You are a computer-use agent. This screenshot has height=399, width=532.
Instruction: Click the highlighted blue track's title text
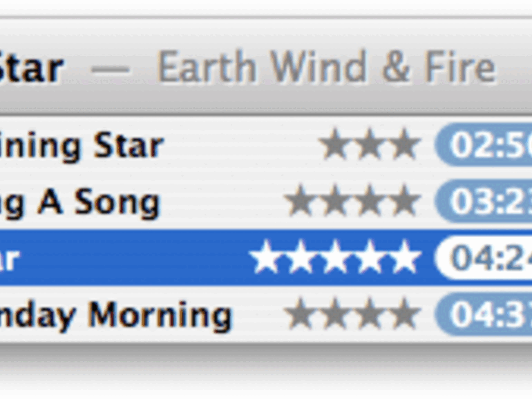[x=10, y=259]
